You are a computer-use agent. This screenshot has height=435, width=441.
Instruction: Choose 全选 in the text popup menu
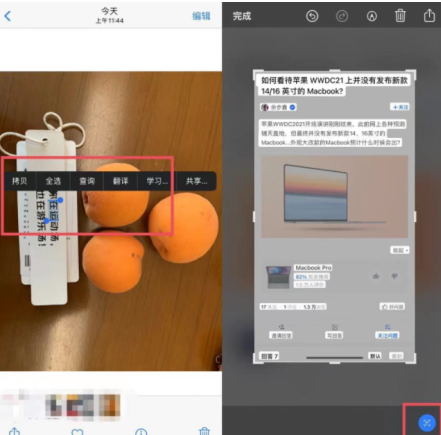pyautogui.click(x=53, y=181)
